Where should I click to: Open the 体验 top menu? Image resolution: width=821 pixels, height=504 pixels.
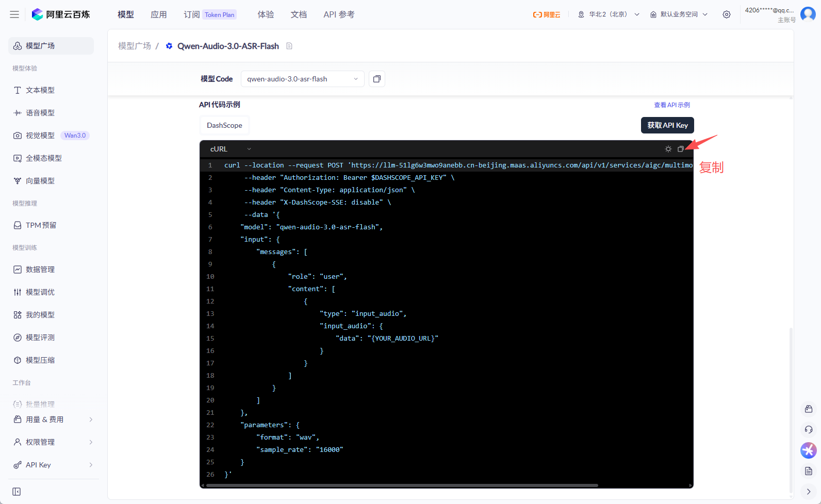[x=266, y=14]
